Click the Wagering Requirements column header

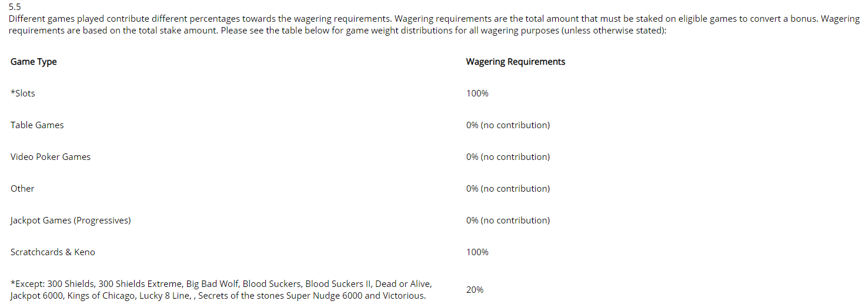(x=516, y=62)
